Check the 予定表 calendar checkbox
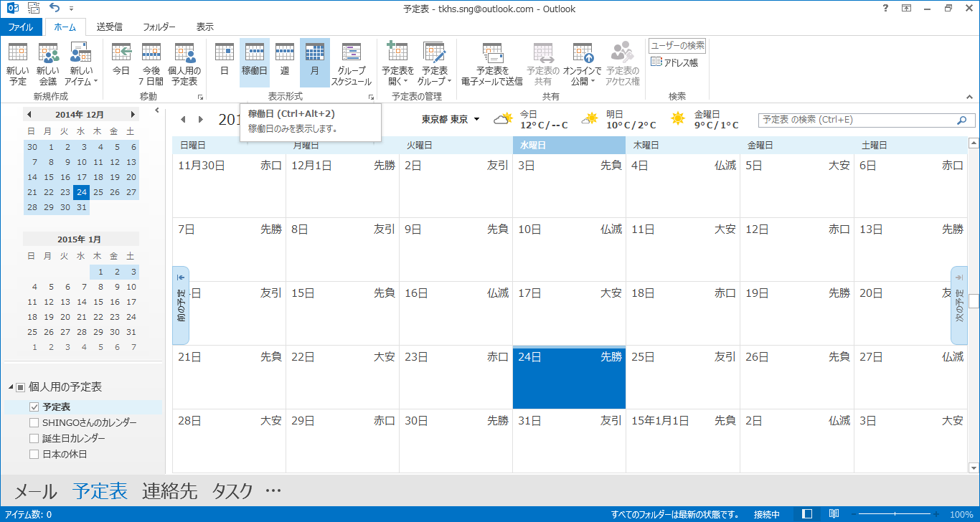 point(34,407)
